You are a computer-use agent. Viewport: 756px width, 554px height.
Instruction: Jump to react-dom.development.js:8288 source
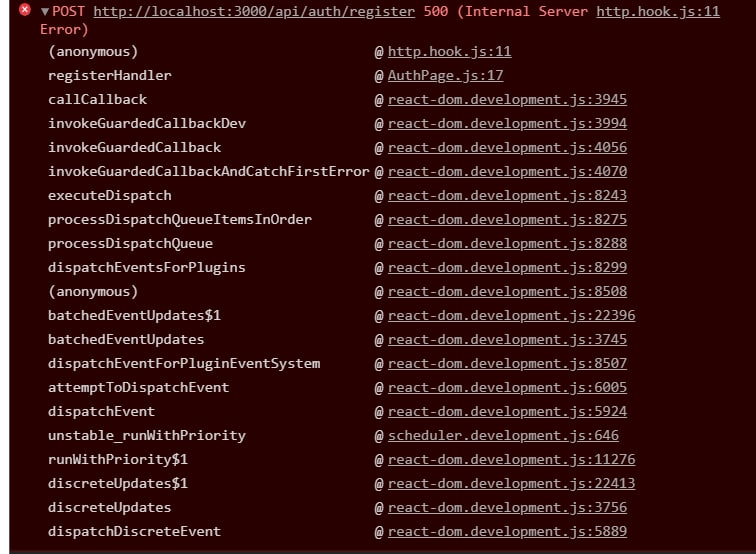click(x=507, y=243)
